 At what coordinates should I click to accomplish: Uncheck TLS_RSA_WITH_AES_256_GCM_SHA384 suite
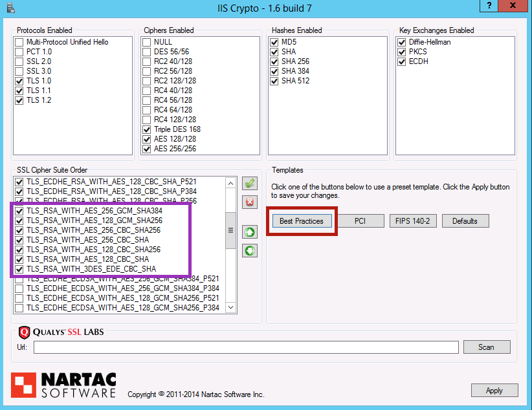(19, 211)
